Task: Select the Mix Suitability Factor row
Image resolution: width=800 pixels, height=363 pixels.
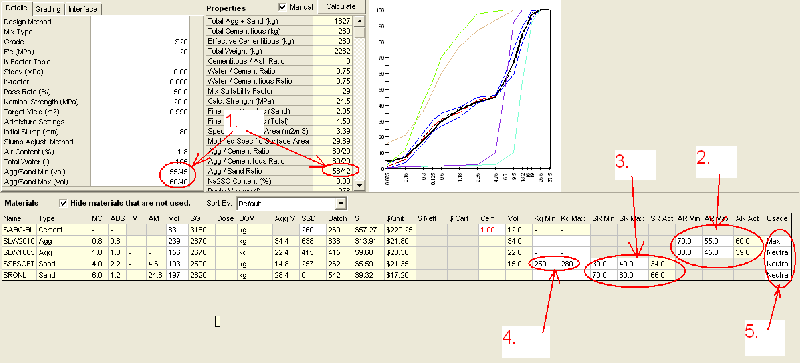Action: [x=280, y=91]
